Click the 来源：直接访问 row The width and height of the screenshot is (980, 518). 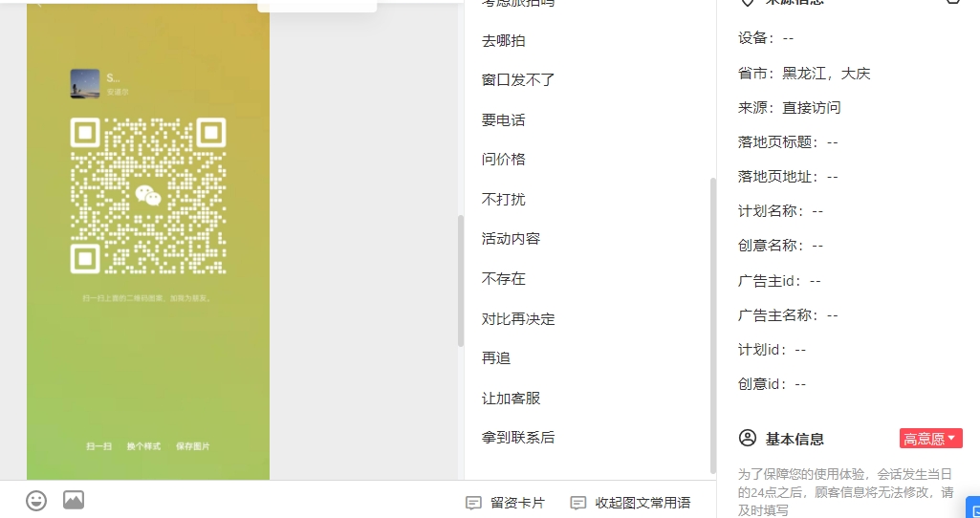click(790, 107)
